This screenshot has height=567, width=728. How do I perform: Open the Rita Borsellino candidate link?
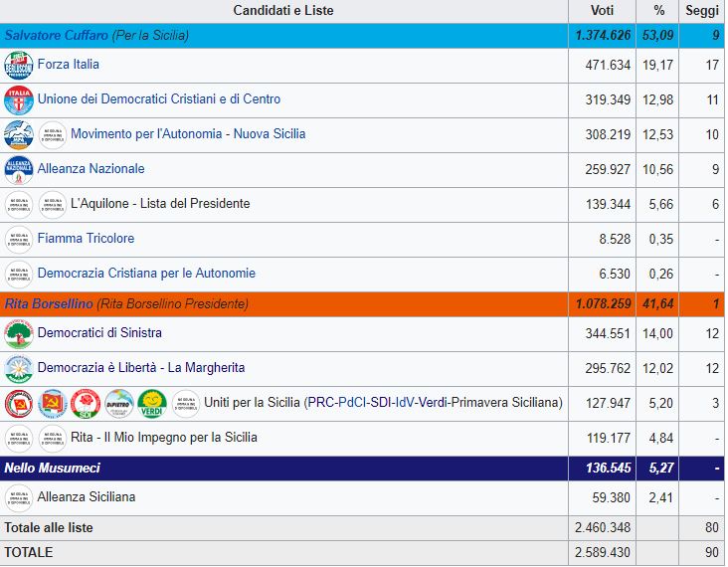49,303
